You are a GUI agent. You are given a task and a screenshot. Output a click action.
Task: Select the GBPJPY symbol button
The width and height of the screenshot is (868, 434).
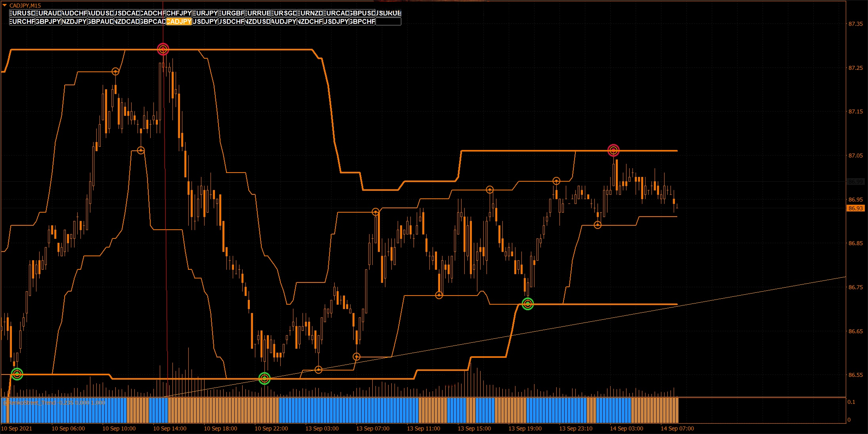tap(48, 21)
